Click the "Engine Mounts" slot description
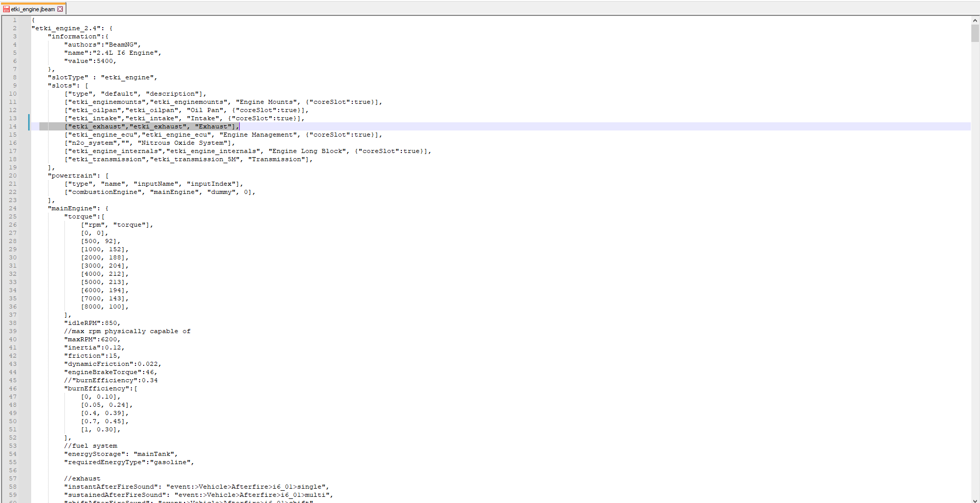Screen dimensions: 980x503 tap(266, 102)
